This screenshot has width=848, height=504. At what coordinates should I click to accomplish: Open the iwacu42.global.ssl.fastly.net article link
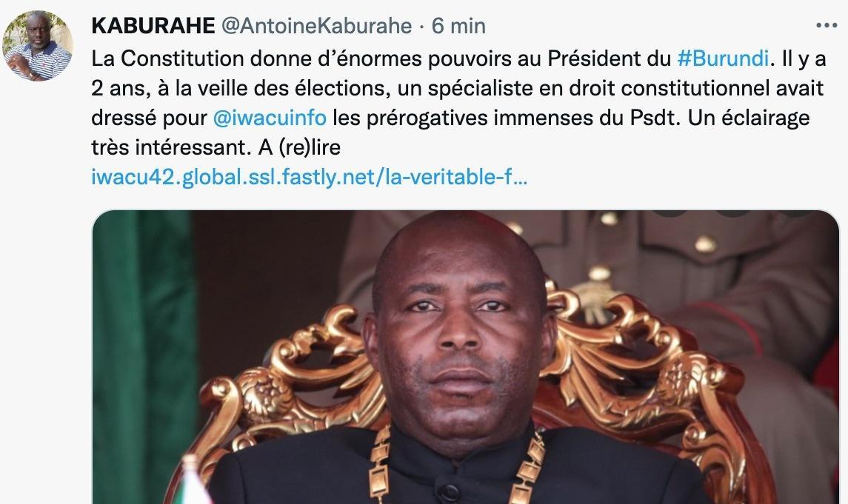pyautogui.click(x=309, y=178)
